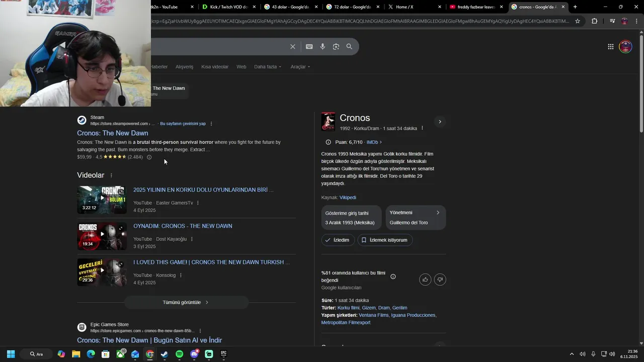
Task: Open the Vikipedi source link
Action: coord(348,198)
